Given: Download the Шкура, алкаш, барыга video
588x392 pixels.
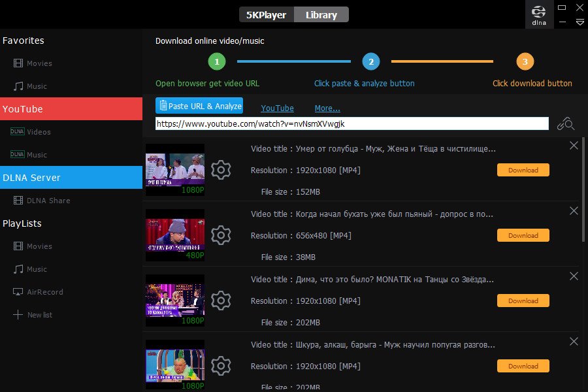Looking at the screenshot, I should coord(523,366).
